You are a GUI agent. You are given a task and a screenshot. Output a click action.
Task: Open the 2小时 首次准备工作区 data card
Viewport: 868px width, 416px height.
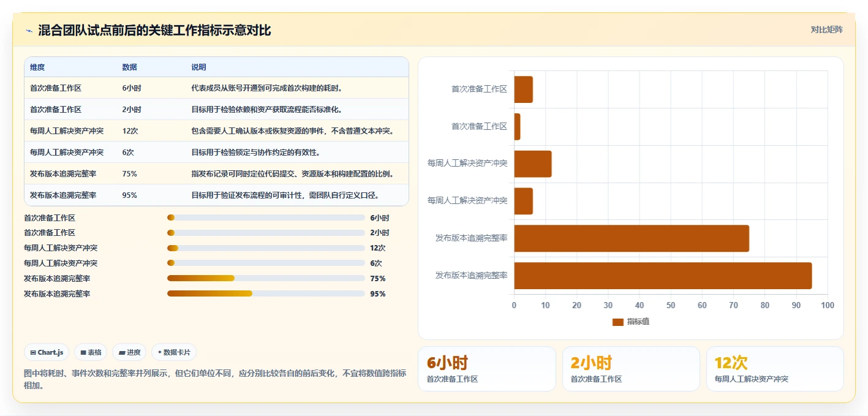[631, 369]
